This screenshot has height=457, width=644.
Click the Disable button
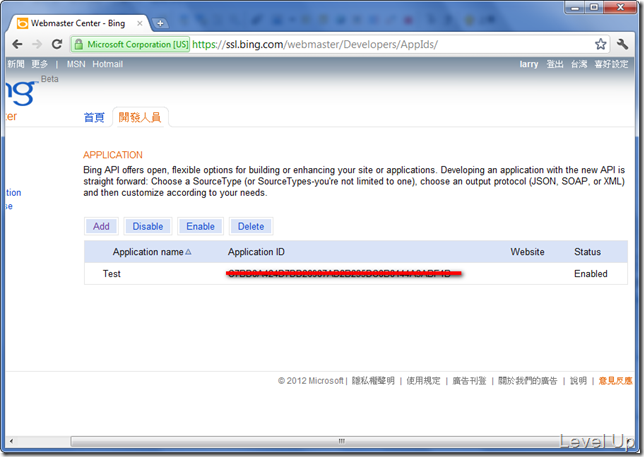click(148, 226)
